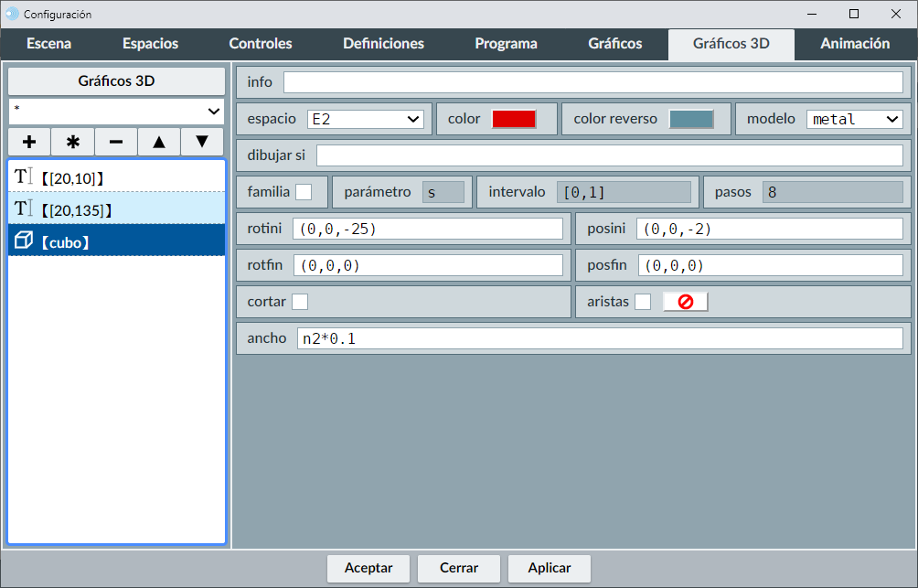Open the espacio E2 dropdown

coord(366,119)
